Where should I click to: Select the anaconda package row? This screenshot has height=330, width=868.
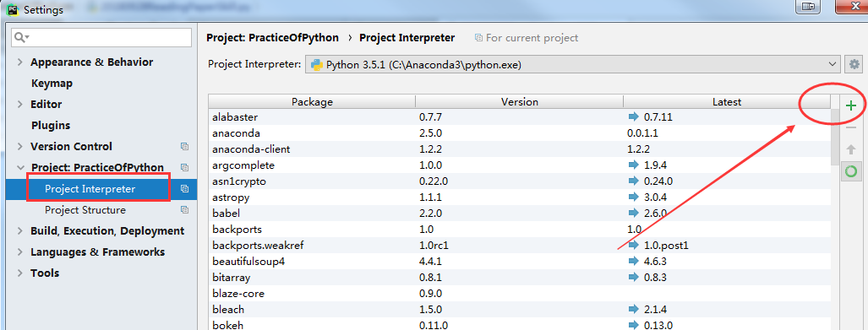[x=519, y=133]
